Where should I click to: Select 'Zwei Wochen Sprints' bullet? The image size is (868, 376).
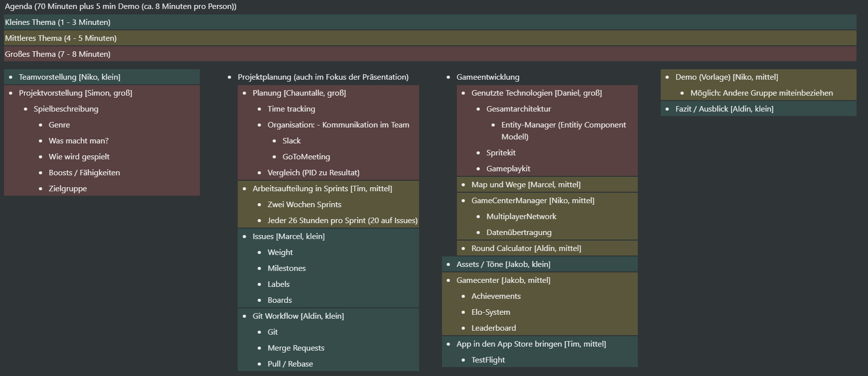[x=304, y=205]
